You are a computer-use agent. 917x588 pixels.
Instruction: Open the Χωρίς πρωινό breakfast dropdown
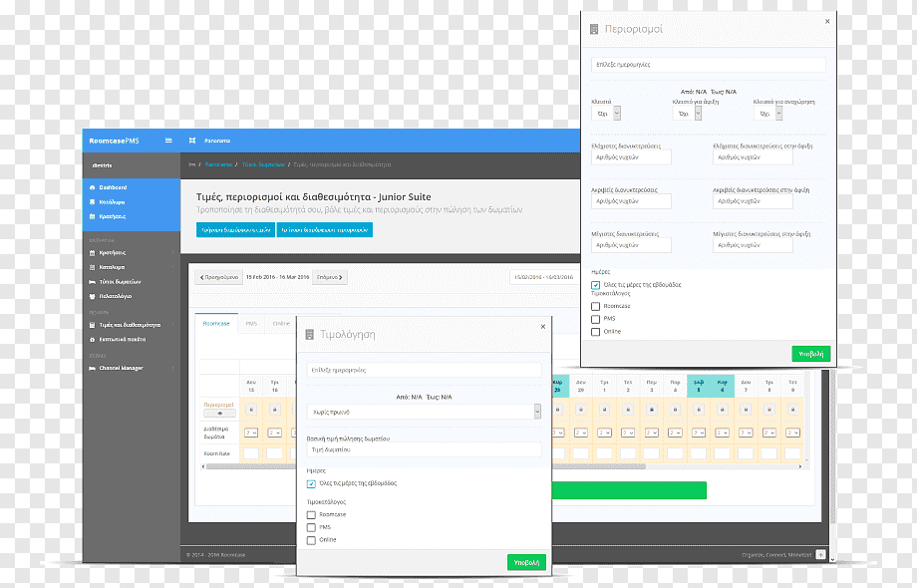pos(424,412)
